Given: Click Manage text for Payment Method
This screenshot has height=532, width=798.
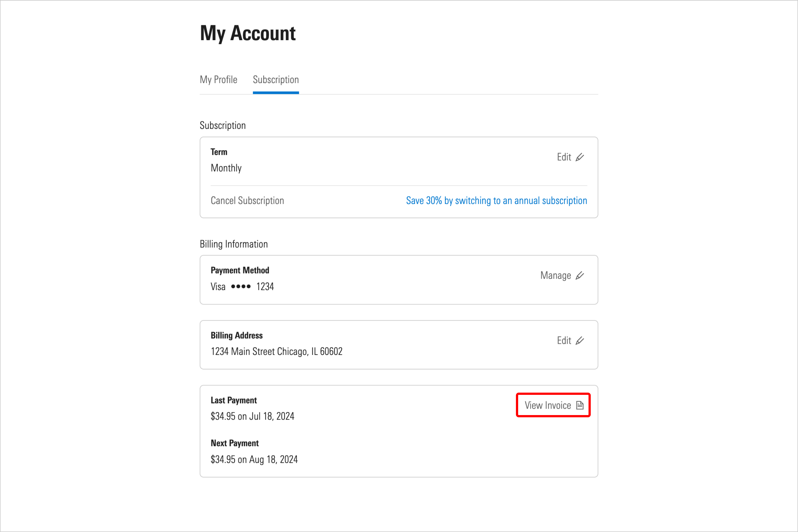Looking at the screenshot, I should click(x=555, y=275).
